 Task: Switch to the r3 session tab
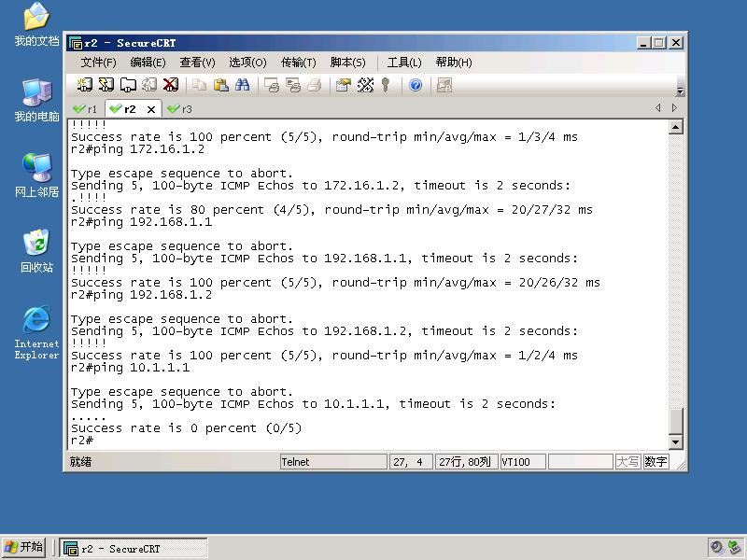pos(180,109)
